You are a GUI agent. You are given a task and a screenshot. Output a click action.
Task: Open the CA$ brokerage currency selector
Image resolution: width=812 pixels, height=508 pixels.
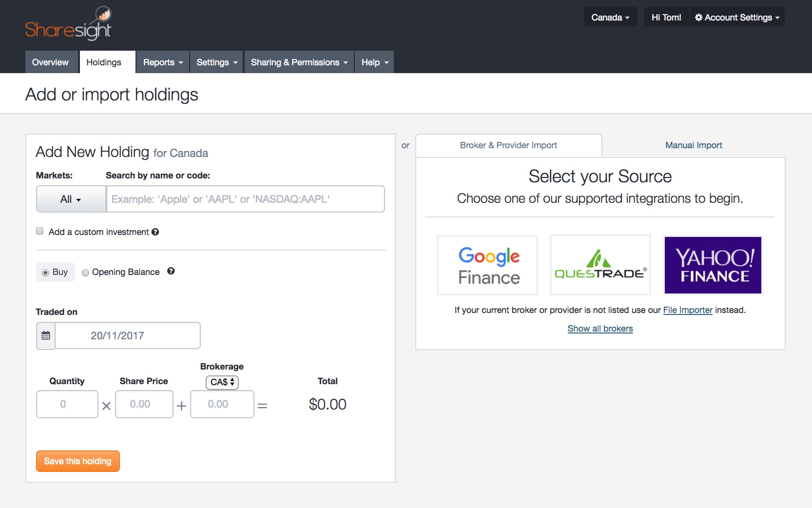(222, 383)
